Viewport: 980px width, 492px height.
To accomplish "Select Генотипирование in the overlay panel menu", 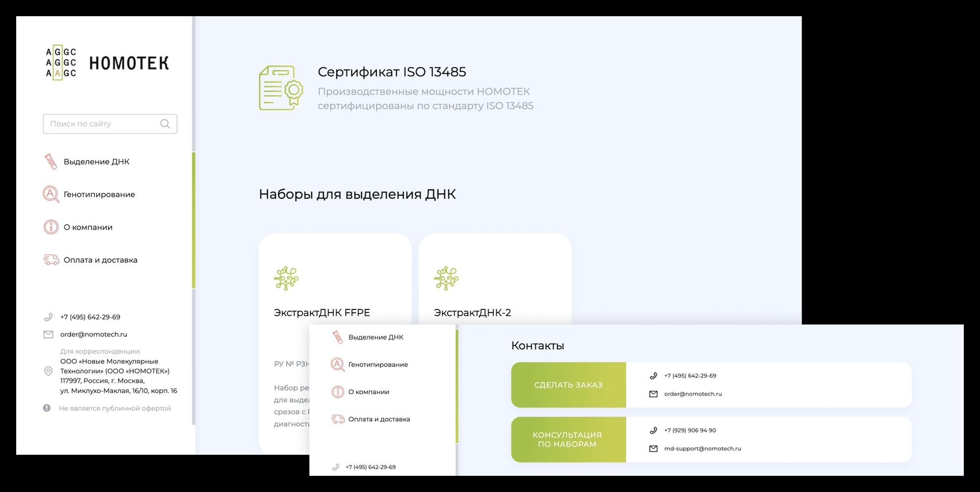I will coord(378,365).
